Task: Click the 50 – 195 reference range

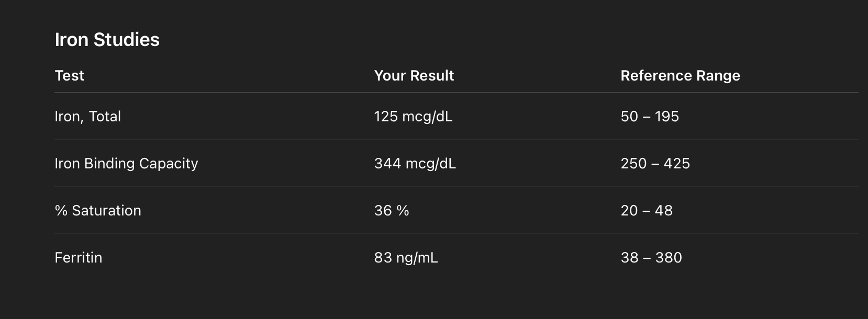Action: click(649, 117)
